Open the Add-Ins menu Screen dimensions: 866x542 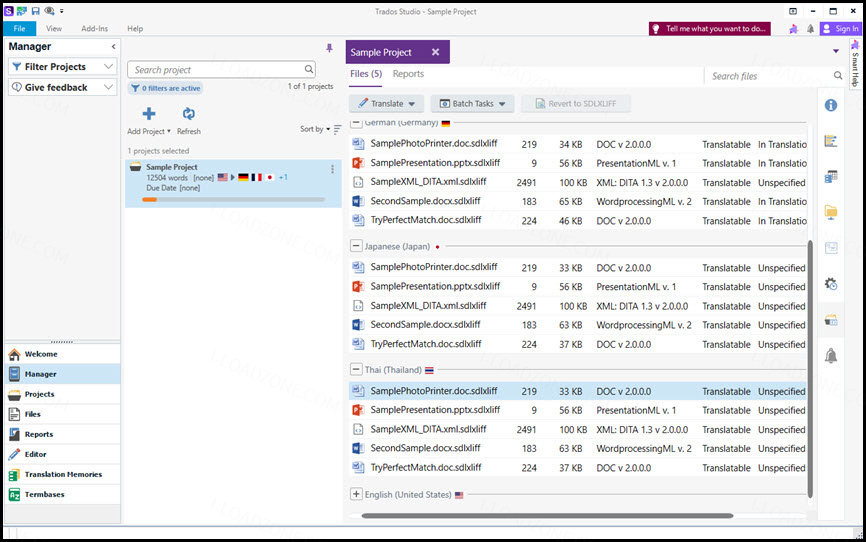tap(94, 28)
